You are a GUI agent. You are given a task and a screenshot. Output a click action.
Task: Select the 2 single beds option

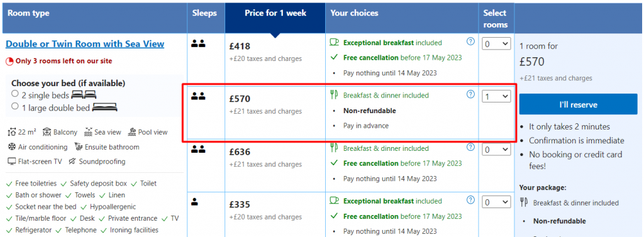click(x=15, y=94)
